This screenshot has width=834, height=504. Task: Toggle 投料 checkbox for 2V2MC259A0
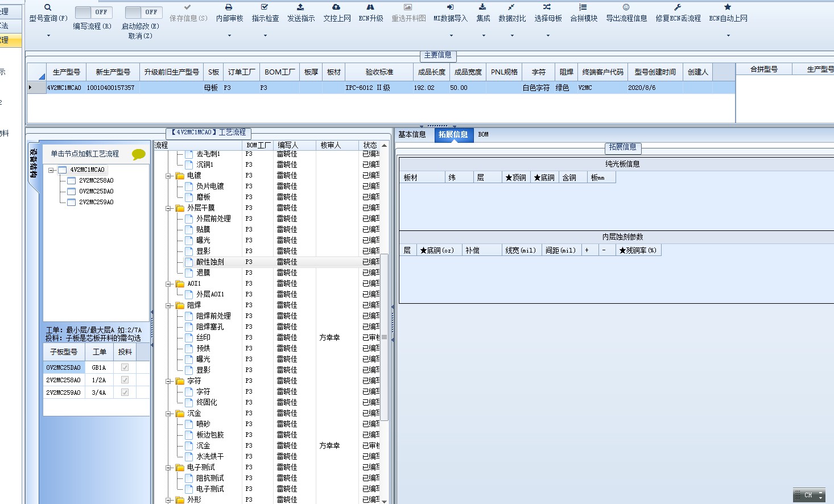125,393
